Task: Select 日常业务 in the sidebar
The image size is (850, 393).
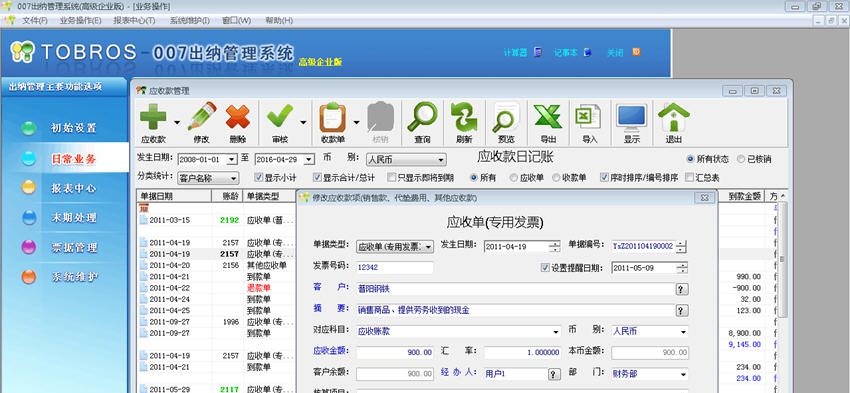Action: (73, 159)
